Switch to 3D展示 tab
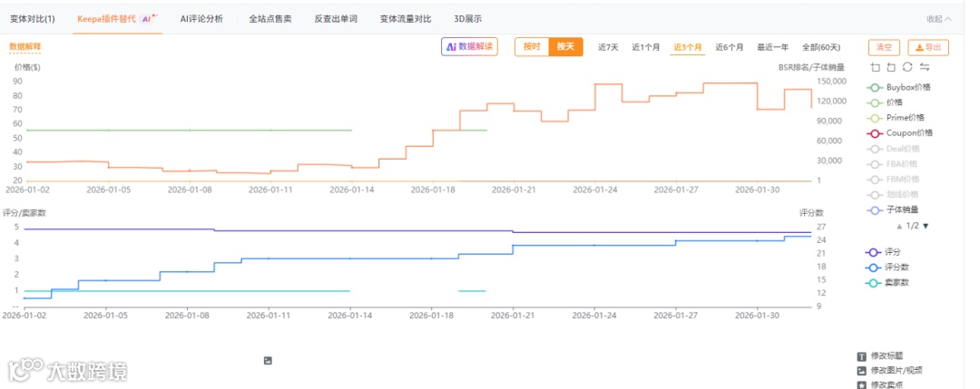Image resolution: width=980 pixels, height=389 pixels. [467, 19]
